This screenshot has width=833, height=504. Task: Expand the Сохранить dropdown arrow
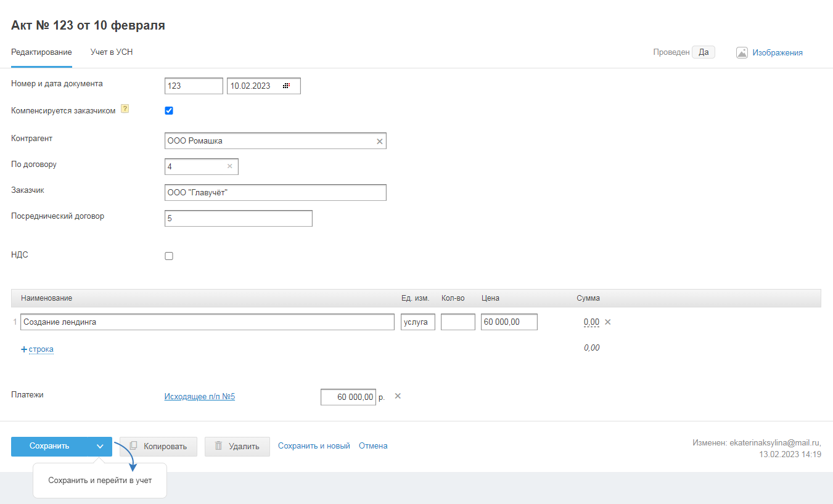click(100, 447)
